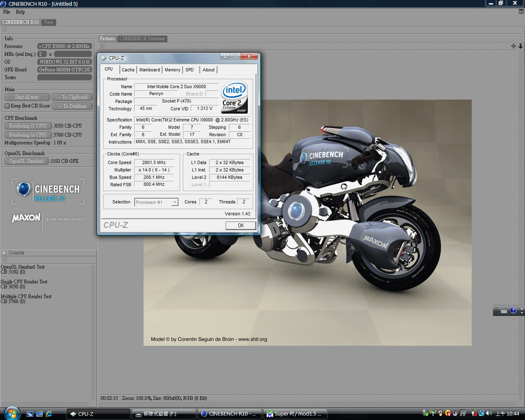Click the OK button in CPU-Z
The height and width of the screenshot is (420, 525).
pyautogui.click(x=241, y=226)
